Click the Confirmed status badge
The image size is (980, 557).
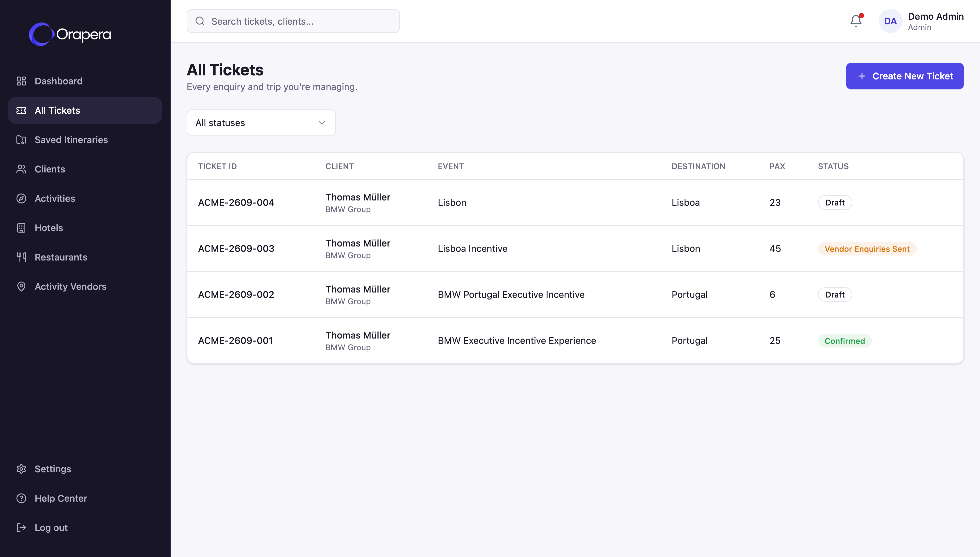(x=844, y=341)
